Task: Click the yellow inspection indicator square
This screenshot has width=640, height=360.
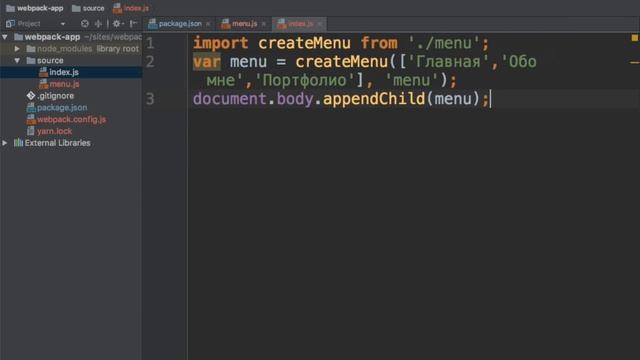Action: coord(635,38)
